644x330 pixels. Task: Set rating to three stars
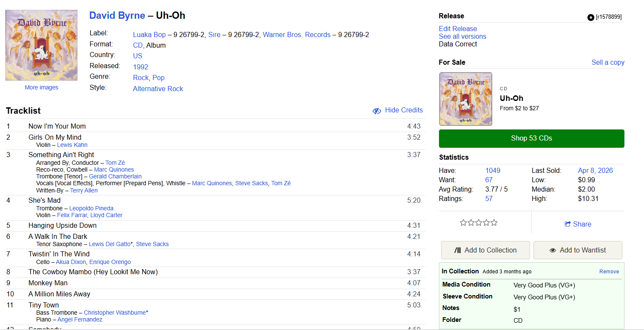click(x=479, y=223)
